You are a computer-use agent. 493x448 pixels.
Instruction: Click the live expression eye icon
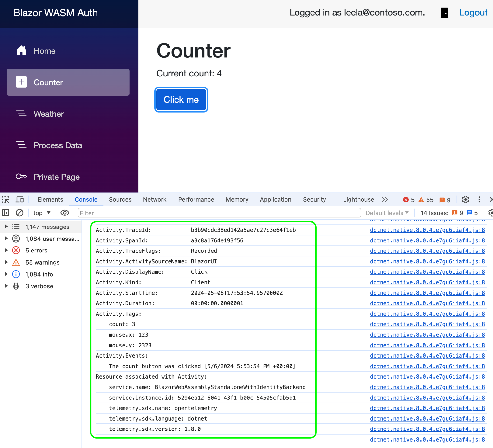65,213
